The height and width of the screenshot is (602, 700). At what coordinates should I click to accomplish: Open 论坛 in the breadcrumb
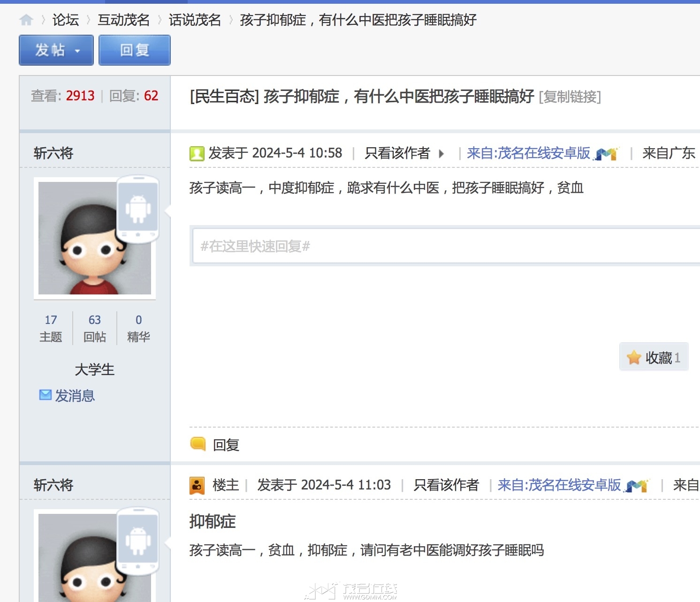[x=66, y=20]
